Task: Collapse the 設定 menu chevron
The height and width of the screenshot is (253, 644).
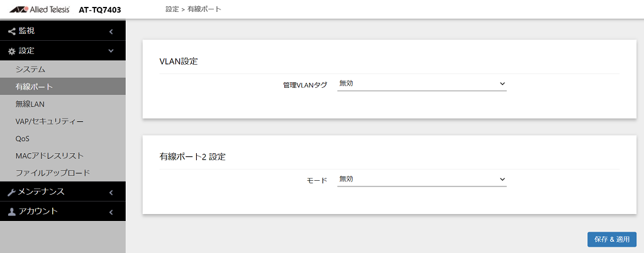Action: 111,51
